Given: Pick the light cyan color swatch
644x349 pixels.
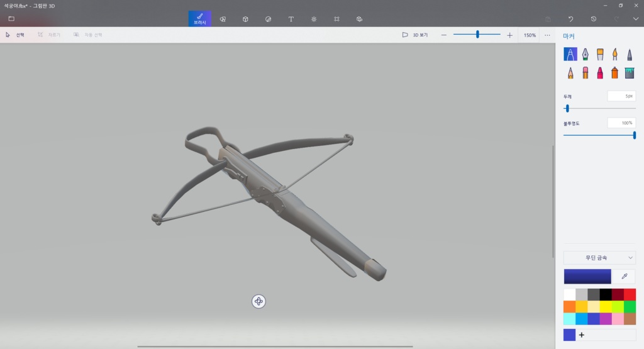Looking at the screenshot, I should 569,319.
